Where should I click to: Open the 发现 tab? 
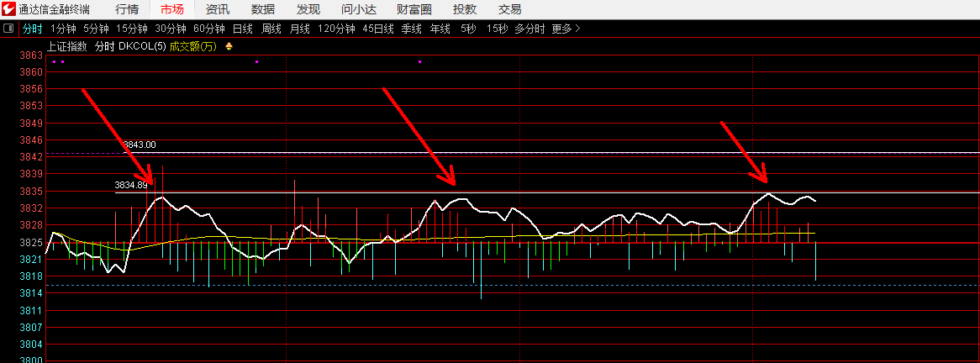coord(308,9)
